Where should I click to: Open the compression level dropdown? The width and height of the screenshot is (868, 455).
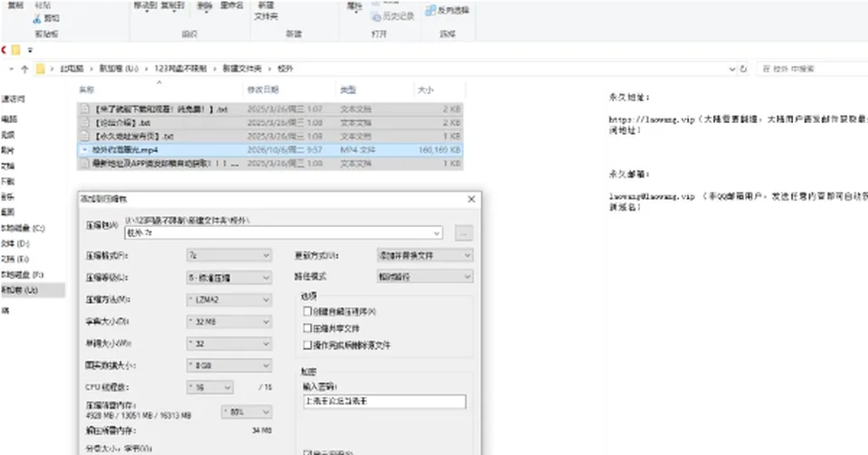tap(229, 278)
